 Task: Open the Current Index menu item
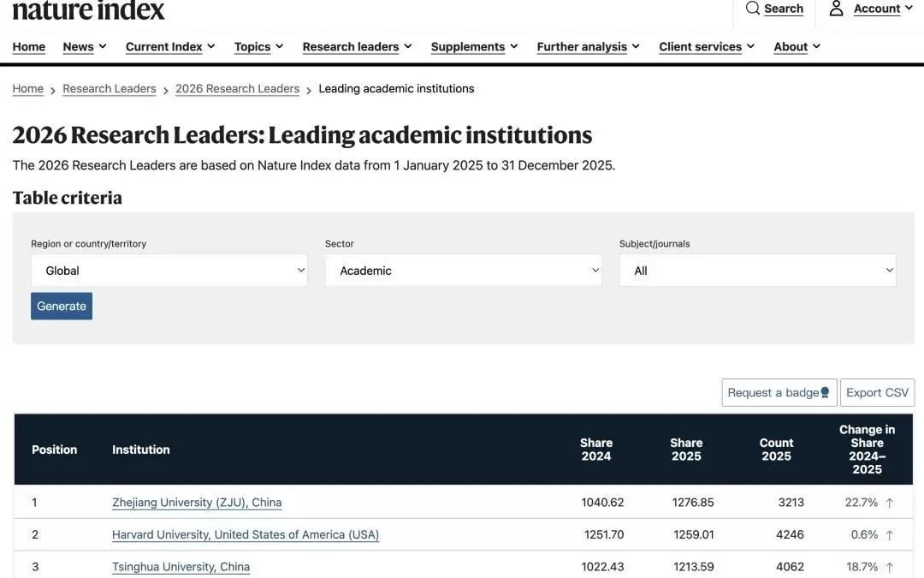click(163, 46)
